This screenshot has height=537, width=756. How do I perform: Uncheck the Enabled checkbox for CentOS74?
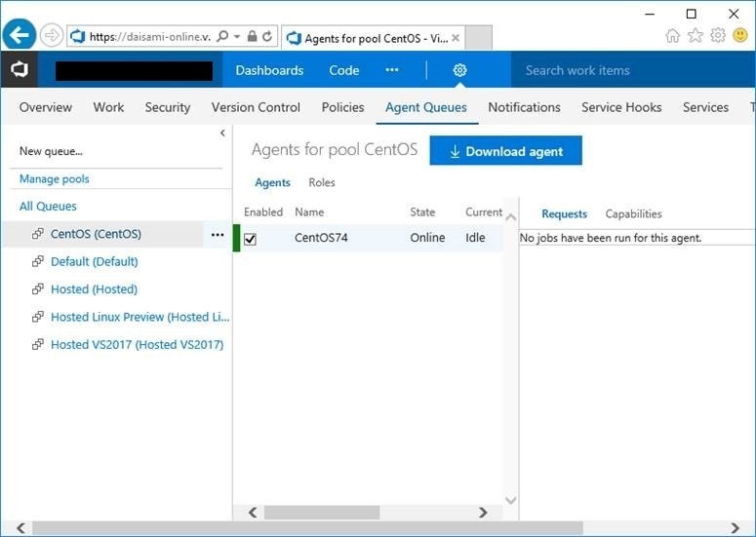251,239
